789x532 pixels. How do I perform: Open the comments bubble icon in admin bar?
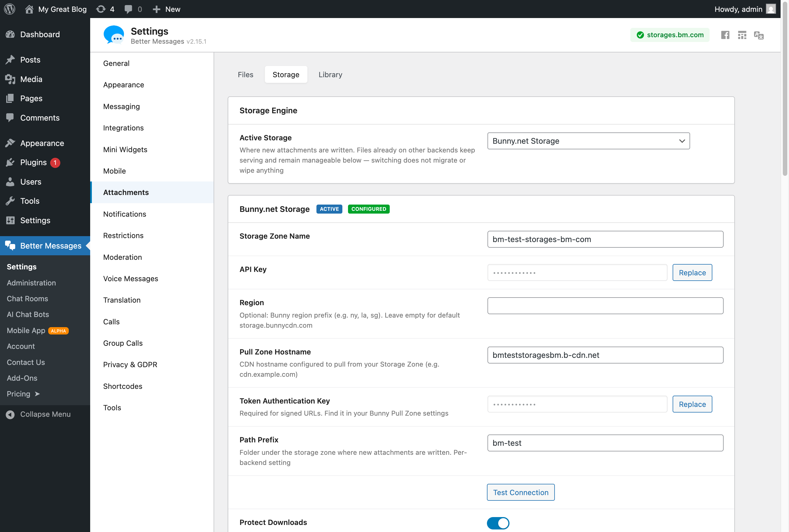click(128, 9)
